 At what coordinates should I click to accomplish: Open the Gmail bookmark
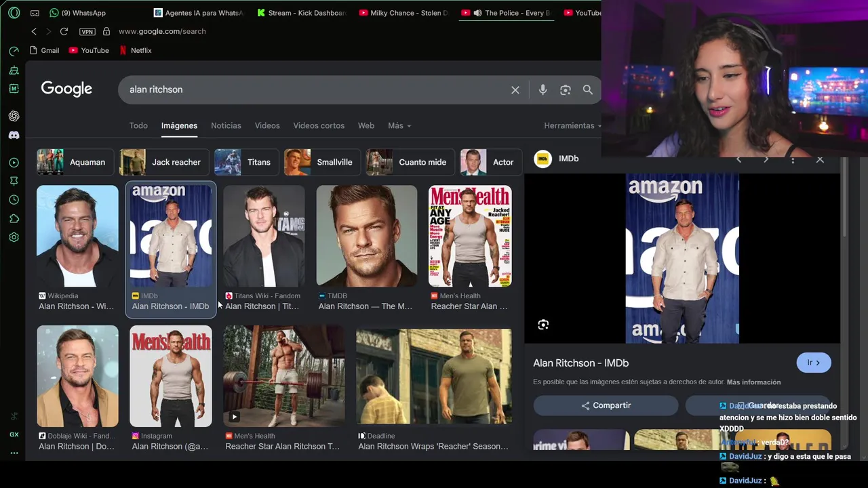click(x=45, y=50)
